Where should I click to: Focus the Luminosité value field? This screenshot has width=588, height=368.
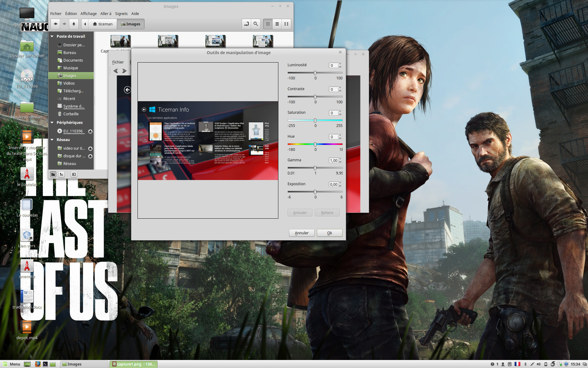(334, 65)
